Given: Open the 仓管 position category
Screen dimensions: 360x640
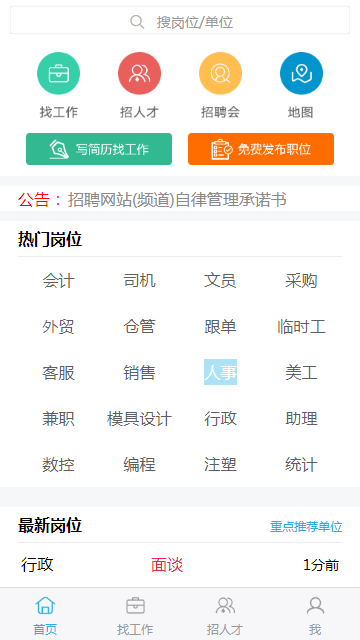Looking at the screenshot, I should point(140,327).
